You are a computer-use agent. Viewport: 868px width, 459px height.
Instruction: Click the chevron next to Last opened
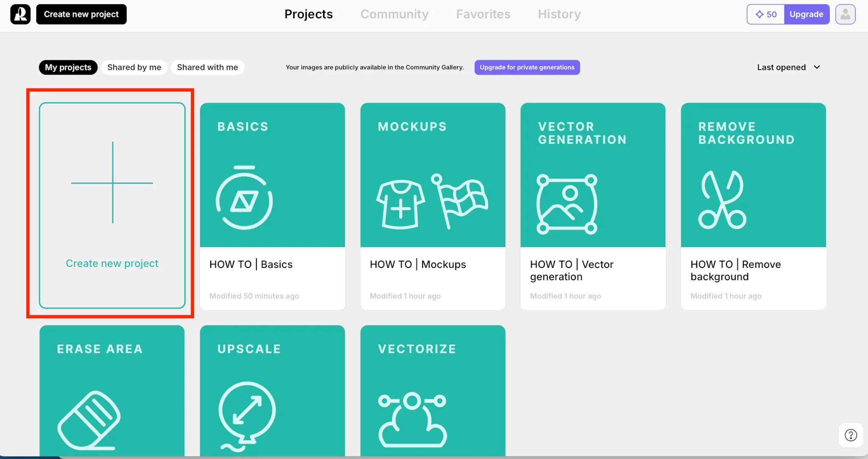[x=817, y=67]
